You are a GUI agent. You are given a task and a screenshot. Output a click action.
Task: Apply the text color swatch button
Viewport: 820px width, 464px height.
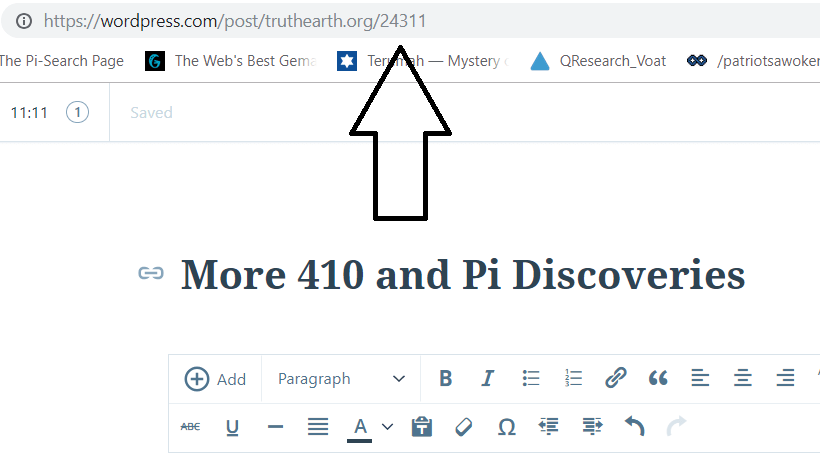coord(360,427)
